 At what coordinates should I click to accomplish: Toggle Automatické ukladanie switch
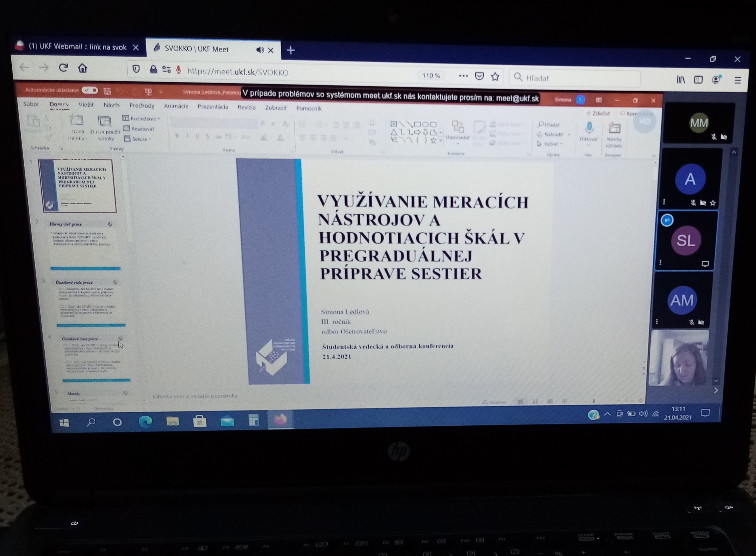point(90,90)
